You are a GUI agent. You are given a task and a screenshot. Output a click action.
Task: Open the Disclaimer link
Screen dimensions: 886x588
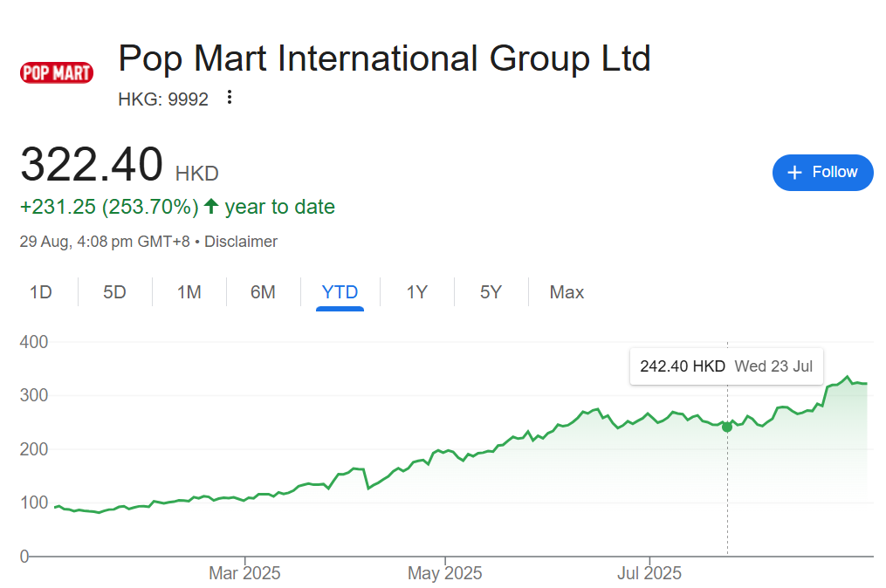point(241,242)
